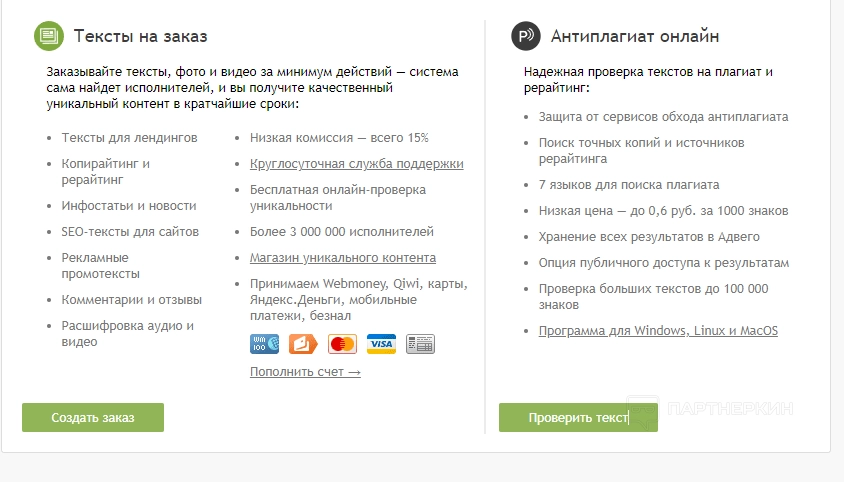
Task: Open Магазин уникального контента link
Action: click(342, 258)
